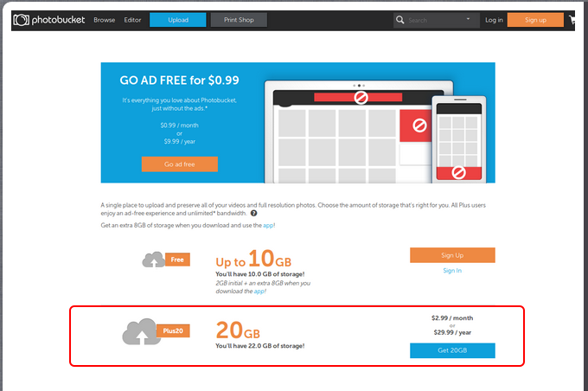Click the Up to 10GB heading

point(253,259)
